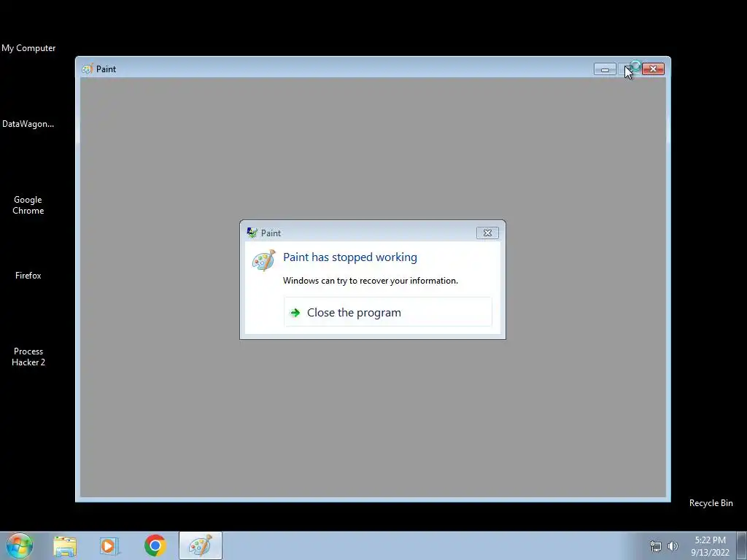The image size is (747, 560).
Task: Open the Windows Start menu orb
Action: click(x=19, y=545)
